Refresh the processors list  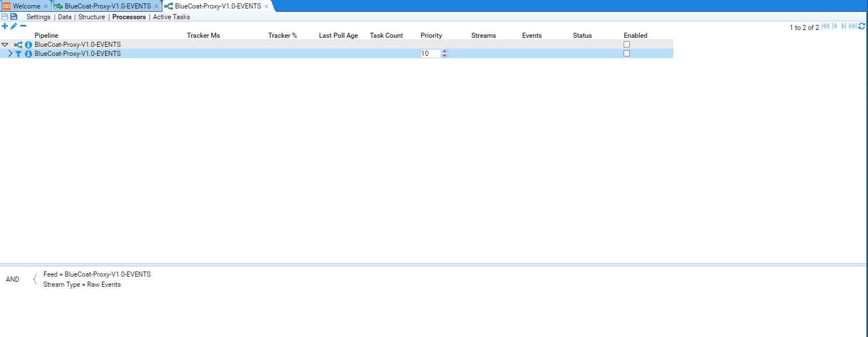click(861, 27)
